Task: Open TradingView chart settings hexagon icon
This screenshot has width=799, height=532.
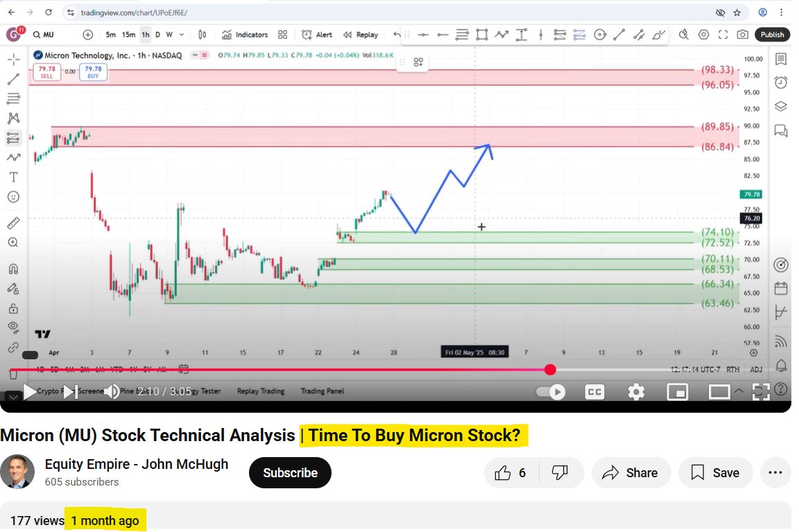Action: (704, 35)
